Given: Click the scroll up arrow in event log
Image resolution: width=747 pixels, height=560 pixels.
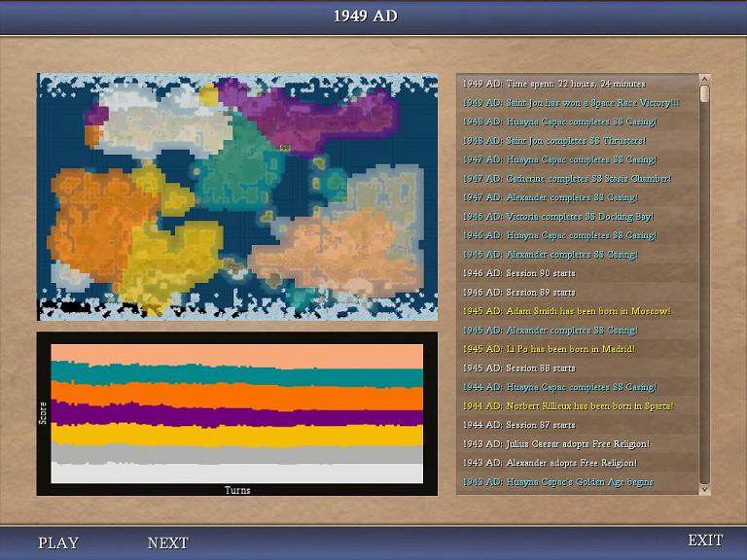Looking at the screenshot, I should (705, 80).
